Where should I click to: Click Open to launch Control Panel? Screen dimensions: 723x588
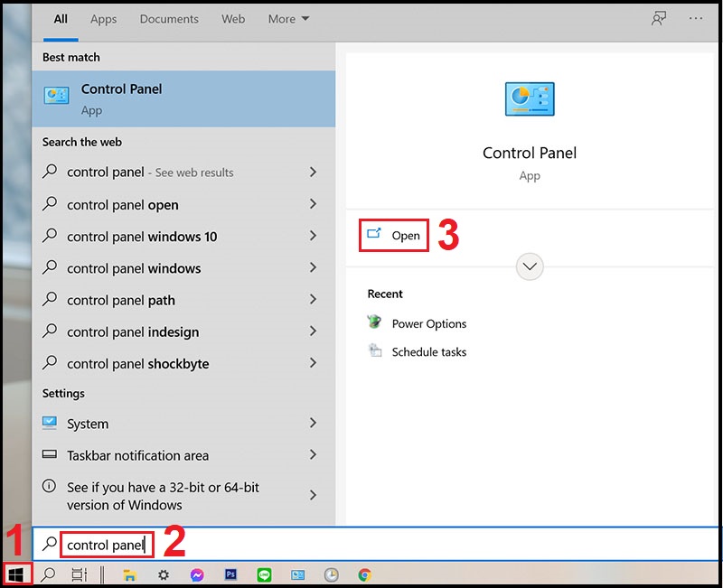pyautogui.click(x=394, y=235)
